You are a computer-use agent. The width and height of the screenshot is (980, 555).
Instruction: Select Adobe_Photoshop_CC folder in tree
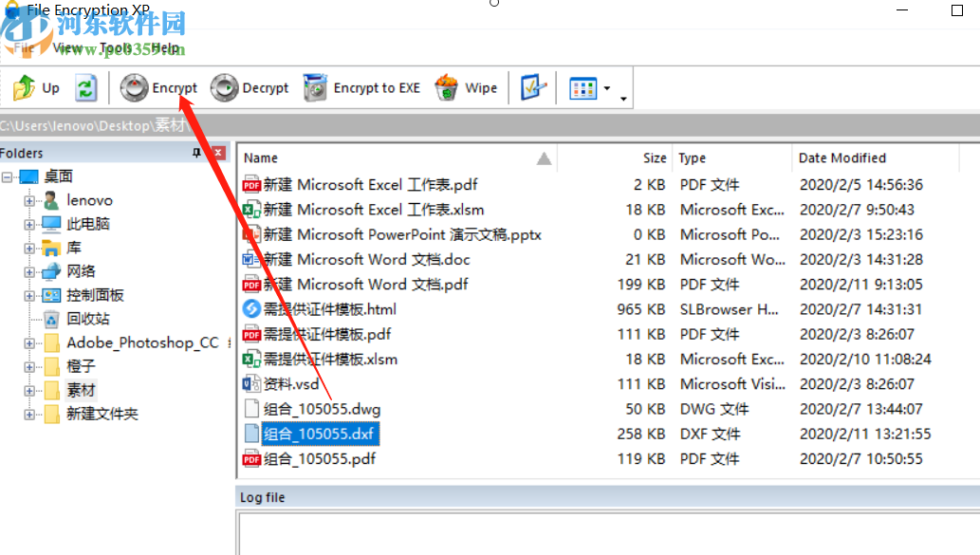142,343
